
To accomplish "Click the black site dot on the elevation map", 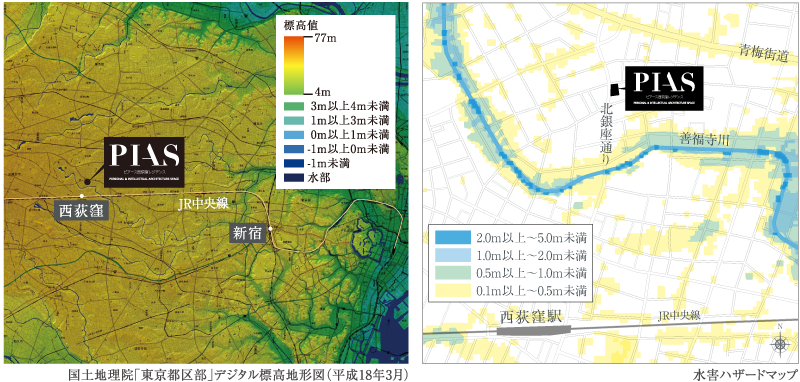I will pos(87,181).
